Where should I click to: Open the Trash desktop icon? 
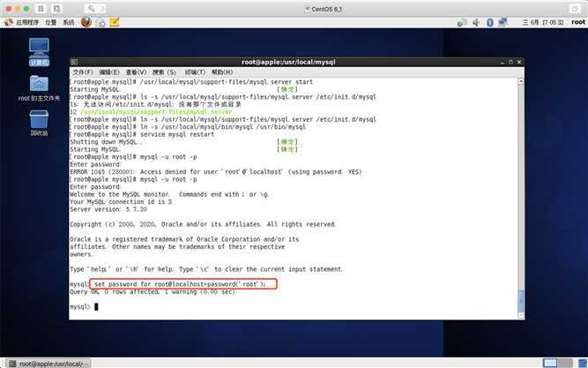[39, 124]
